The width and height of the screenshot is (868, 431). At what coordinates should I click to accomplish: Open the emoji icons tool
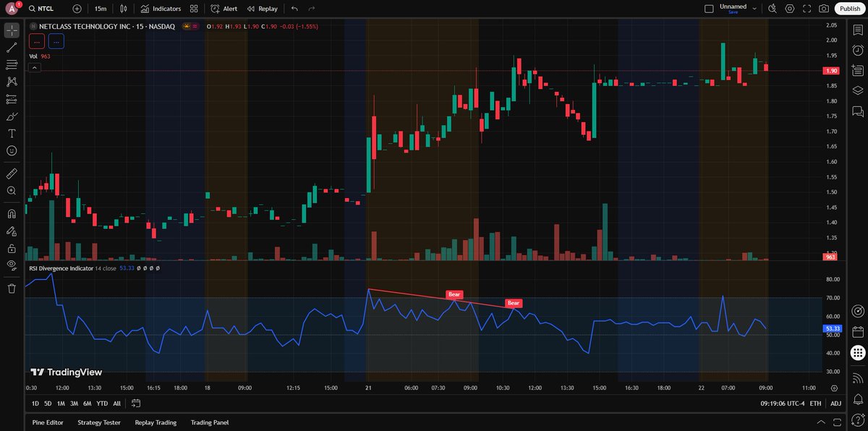click(12, 150)
